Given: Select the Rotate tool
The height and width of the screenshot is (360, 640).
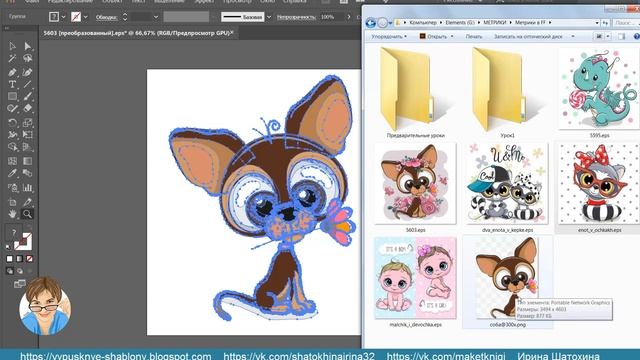Looking at the screenshot, I should coord(12,122).
